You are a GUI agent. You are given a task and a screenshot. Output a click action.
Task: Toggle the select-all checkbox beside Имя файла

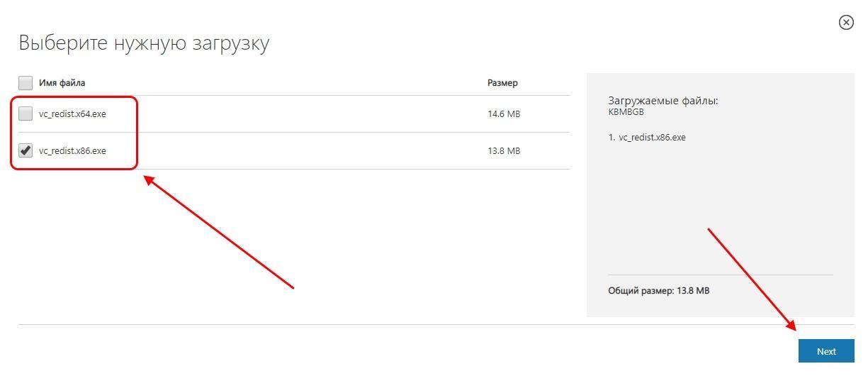(26, 82)
